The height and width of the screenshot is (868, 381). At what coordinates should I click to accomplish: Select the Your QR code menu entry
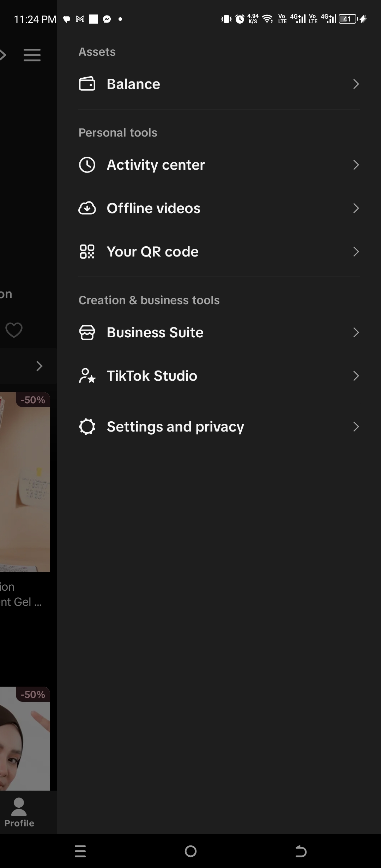pos(219,252)
